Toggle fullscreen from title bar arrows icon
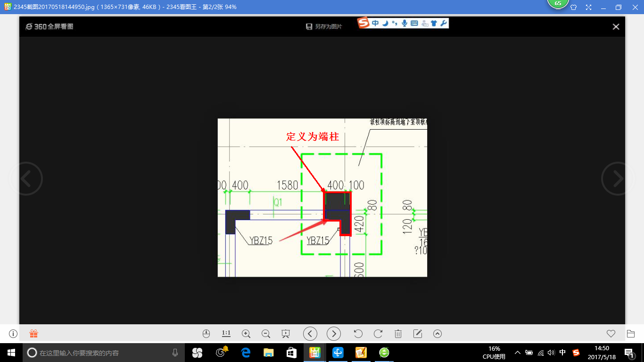Image resolution: width=644 pixels, height=362 pixels. [x=588, y=7]
